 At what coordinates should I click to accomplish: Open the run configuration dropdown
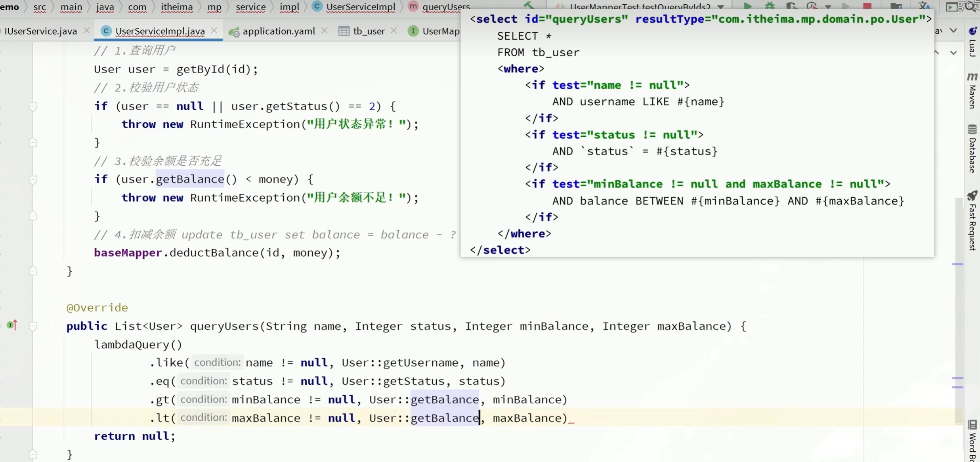(x=721, y=6)
